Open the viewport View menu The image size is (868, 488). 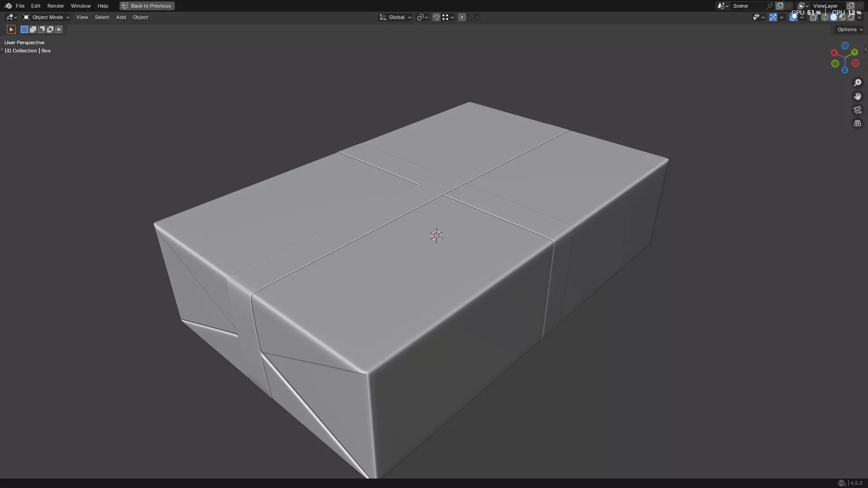click(x=82, y=17)
